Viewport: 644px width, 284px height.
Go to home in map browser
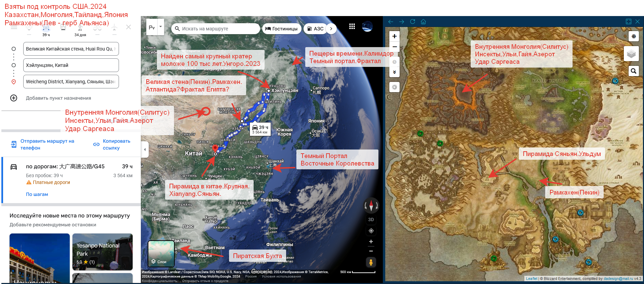423,22
